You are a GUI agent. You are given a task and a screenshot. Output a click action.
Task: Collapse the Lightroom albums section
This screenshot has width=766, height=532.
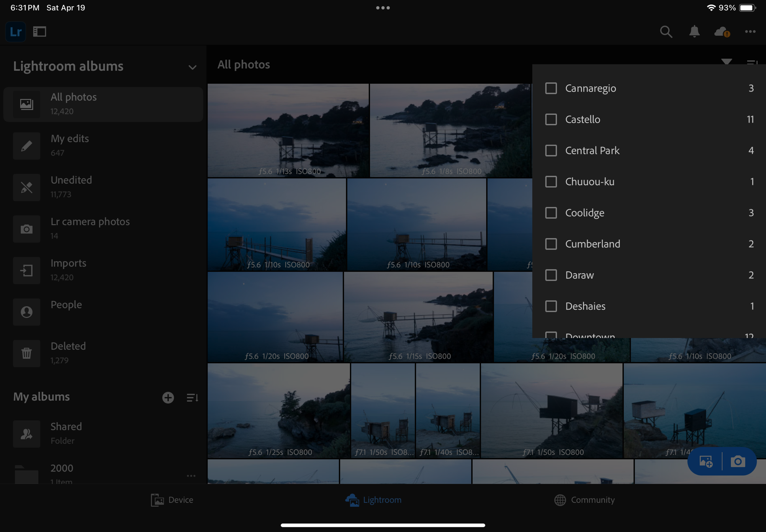click(192, 67)
